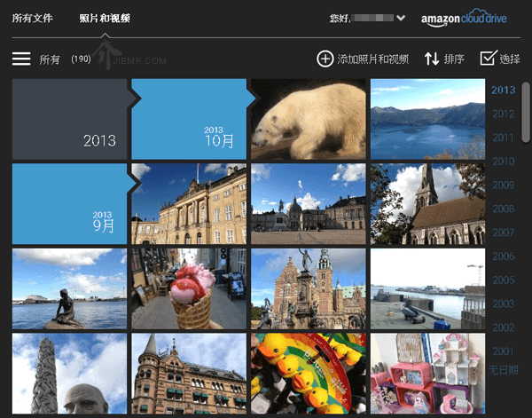Jump to year 2009 in timeline
532x418 pixels.
[x=504, y=185]
